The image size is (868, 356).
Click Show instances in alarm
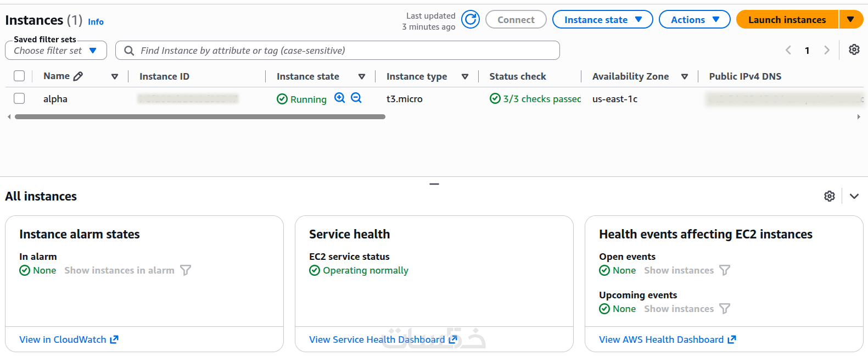119,270
